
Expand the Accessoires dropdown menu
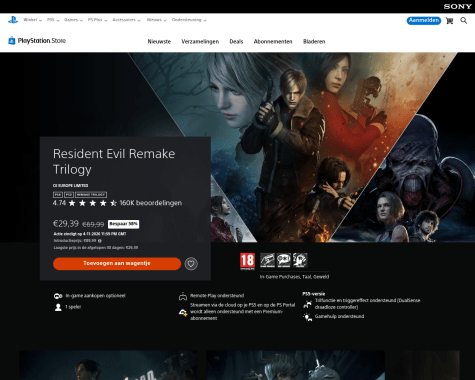pyautogui.click(x=126, y=20)
